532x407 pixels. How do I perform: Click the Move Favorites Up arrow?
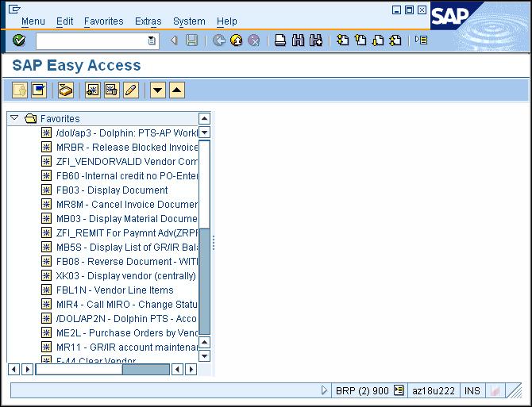[x=177, y=90]
